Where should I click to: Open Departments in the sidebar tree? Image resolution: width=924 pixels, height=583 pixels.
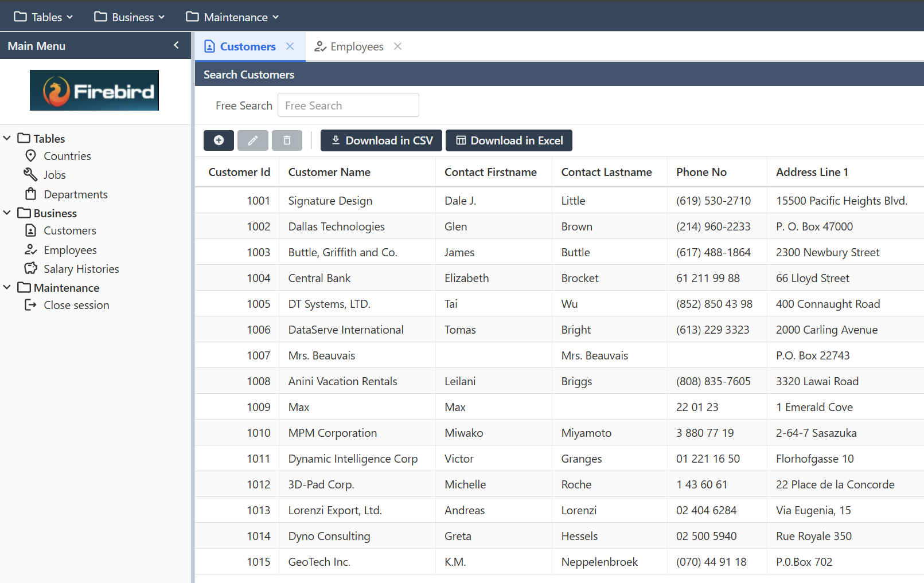point(75,194)
